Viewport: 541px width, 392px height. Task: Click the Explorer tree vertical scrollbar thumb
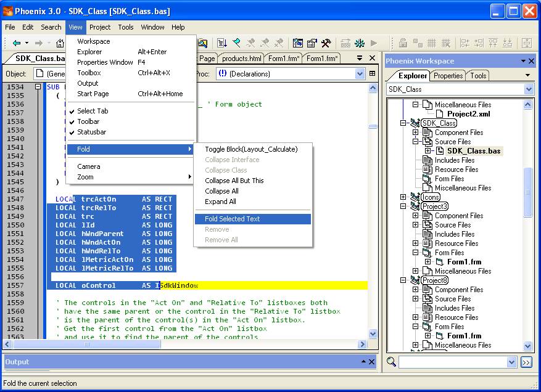click(x=528, y=192)
